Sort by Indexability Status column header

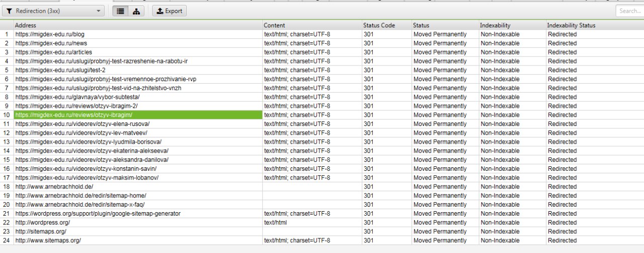(595, 25)
